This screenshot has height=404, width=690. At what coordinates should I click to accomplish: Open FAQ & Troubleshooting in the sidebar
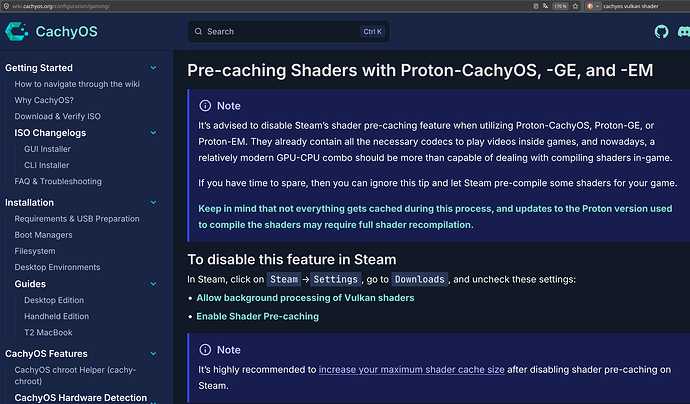(x=58, y=181)
